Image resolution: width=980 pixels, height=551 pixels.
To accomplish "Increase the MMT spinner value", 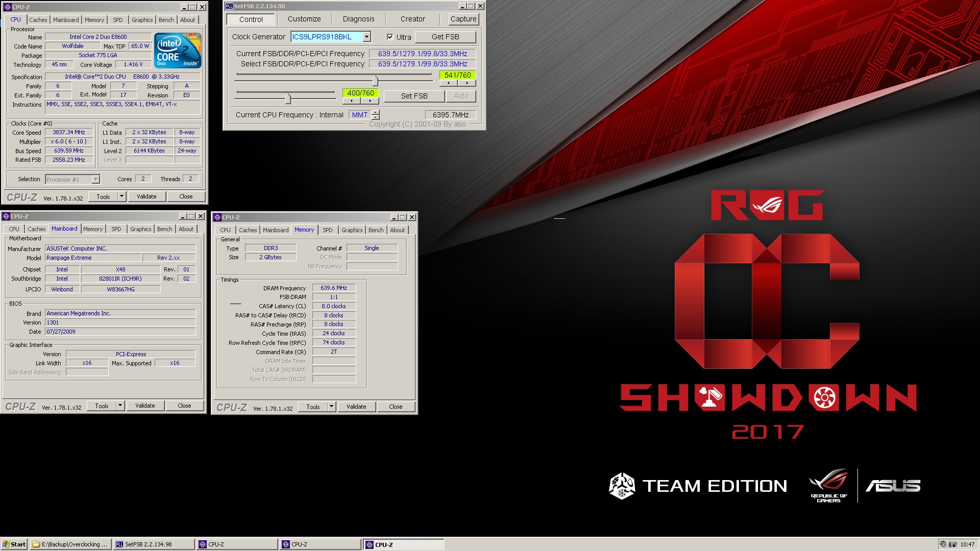I will (x=376, y=112).
